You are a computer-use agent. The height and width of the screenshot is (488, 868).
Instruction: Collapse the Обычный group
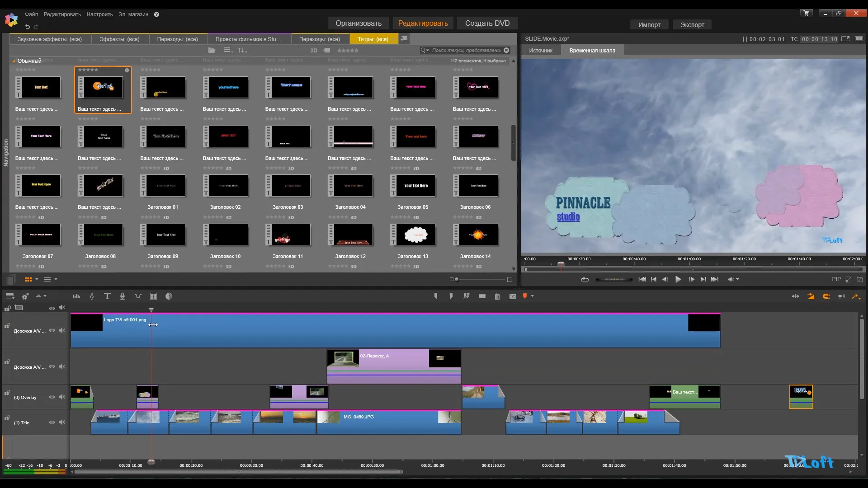[14, 61]
